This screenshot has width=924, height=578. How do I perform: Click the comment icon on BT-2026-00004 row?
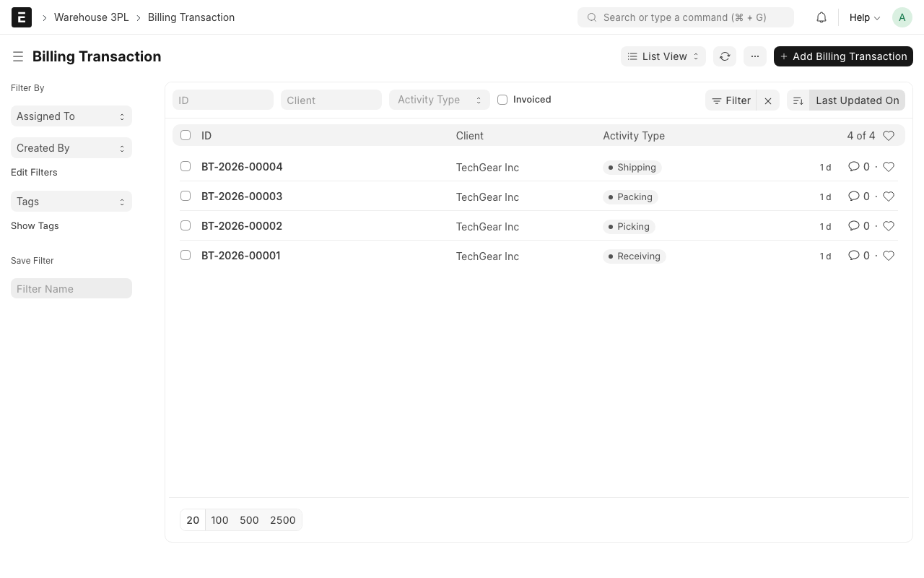(853, 166)
